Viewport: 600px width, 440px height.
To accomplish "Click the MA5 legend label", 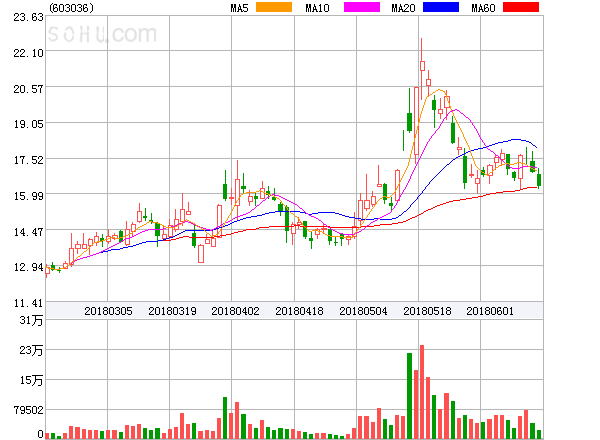I will coord(239,8).
